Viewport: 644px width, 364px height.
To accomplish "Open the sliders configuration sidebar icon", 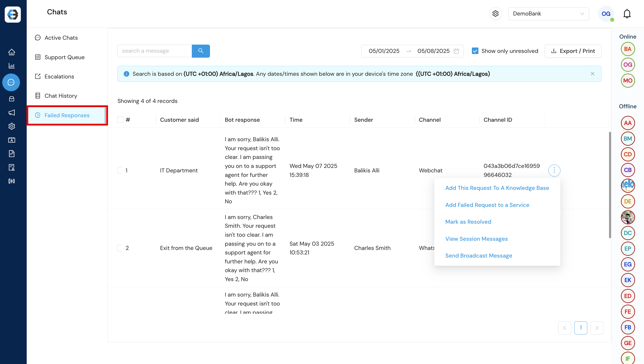I will (12, 181).
